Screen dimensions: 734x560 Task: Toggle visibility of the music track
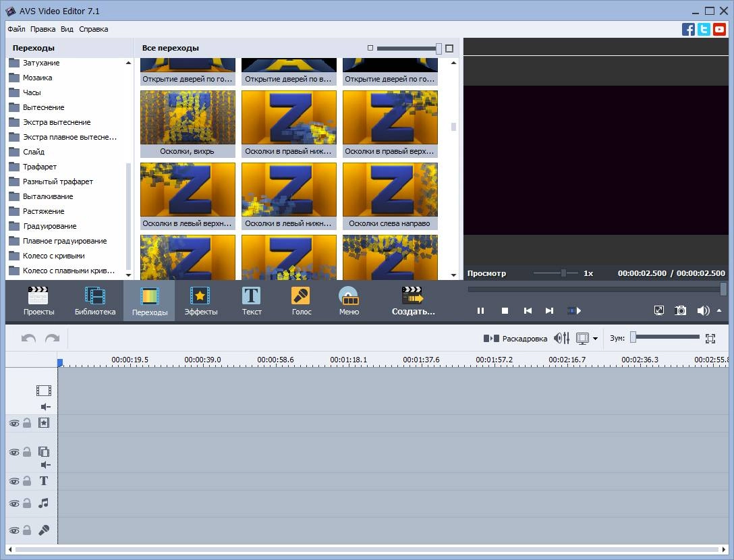tap(15, 503)
